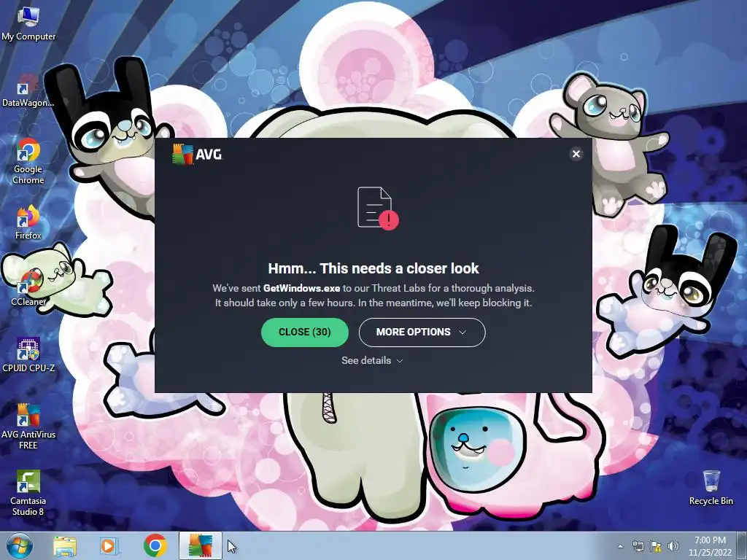The width and height of the screenshot is (747, 560).
Task: Open the MORE OPTIONS dropdown
Action: coord(422,332)
